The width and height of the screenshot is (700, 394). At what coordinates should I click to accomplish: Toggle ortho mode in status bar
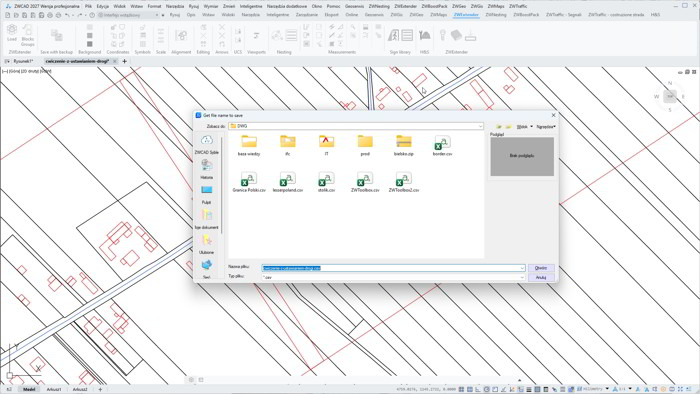[x=478, y=390]
